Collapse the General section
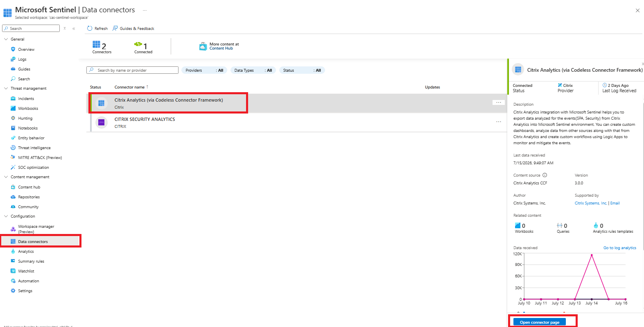Image resolution: width=644 pixels, height=327 pixels. point(6,39)
